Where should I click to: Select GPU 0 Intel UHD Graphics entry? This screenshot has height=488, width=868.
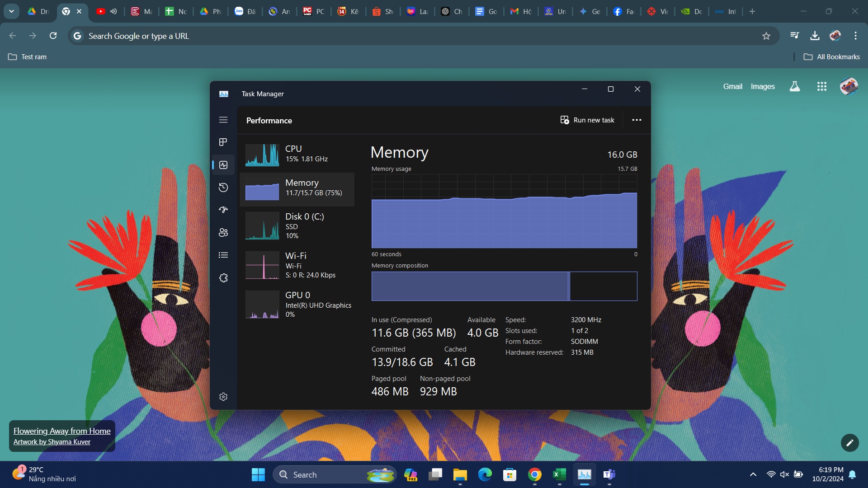[x=297, y=305]
